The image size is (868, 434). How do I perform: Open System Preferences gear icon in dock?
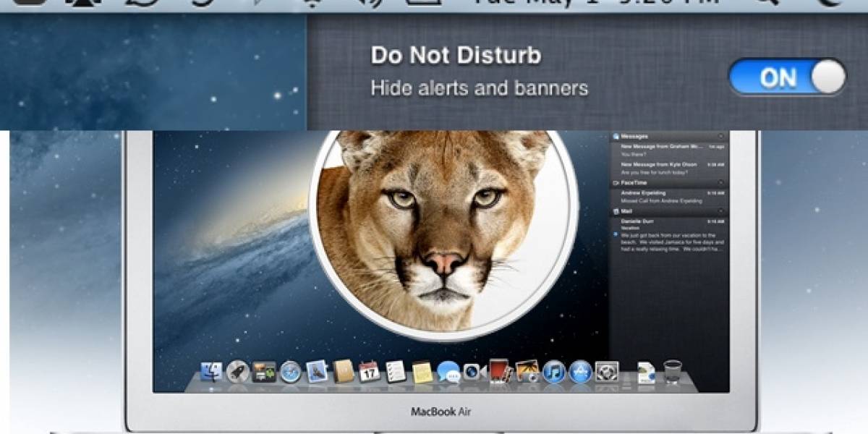pyautogui.click(x=607, y=372)
